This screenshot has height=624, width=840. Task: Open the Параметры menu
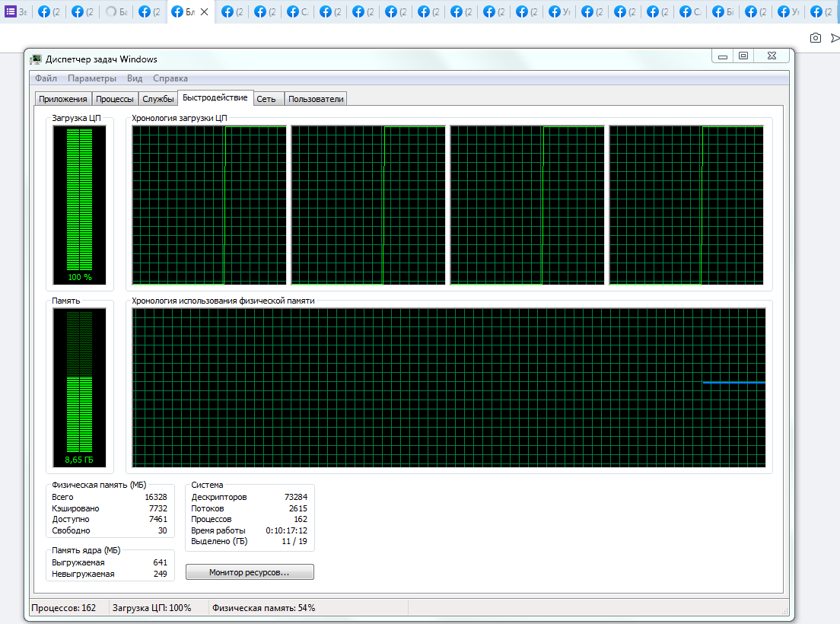click(91, 78)
